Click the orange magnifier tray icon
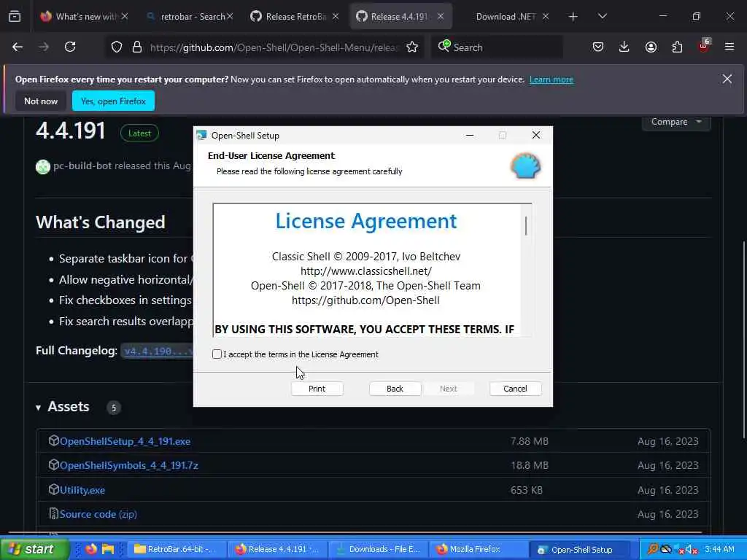 (x=653, y=549)
